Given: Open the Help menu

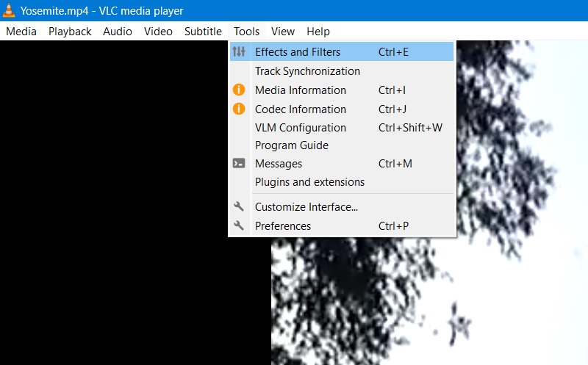Looking at the screenshot, I should coord(318,32).
